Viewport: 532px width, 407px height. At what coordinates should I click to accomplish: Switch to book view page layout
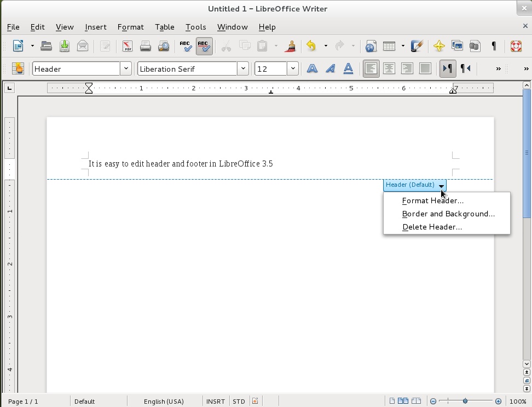pos(416,401)
